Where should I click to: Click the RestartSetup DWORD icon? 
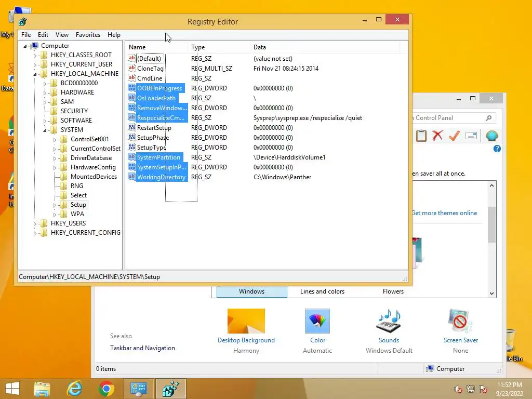click(131, 128)
